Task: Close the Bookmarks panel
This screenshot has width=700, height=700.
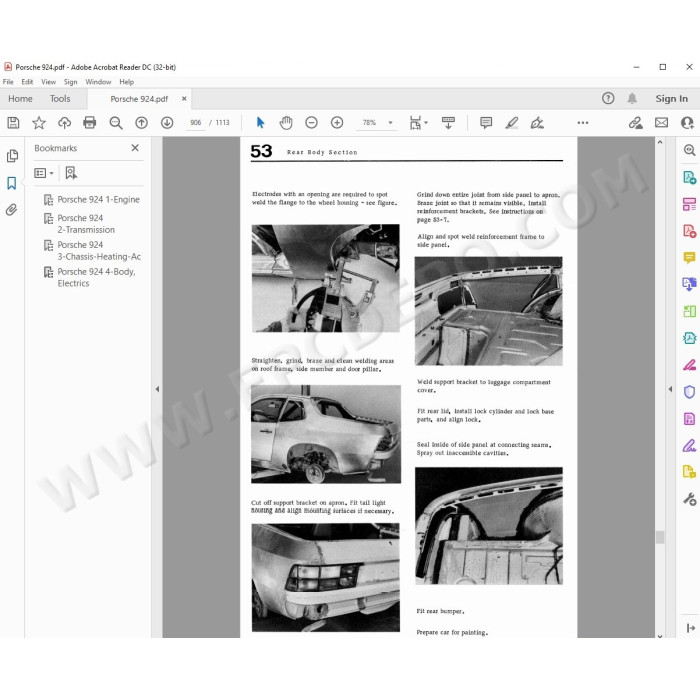Action: tap(135, 148)
